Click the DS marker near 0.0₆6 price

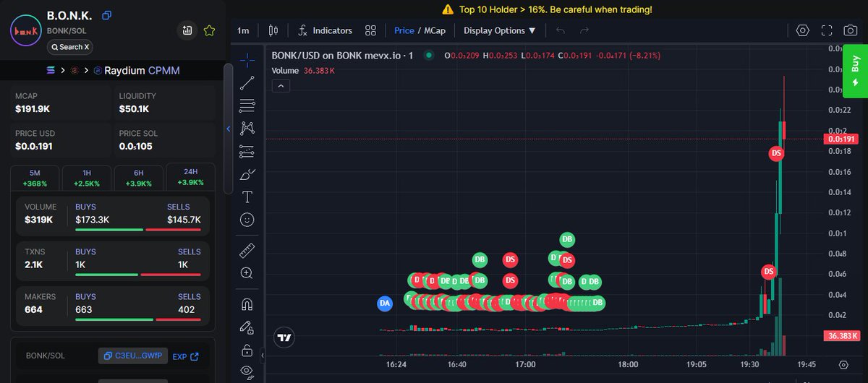coord(768,272)
